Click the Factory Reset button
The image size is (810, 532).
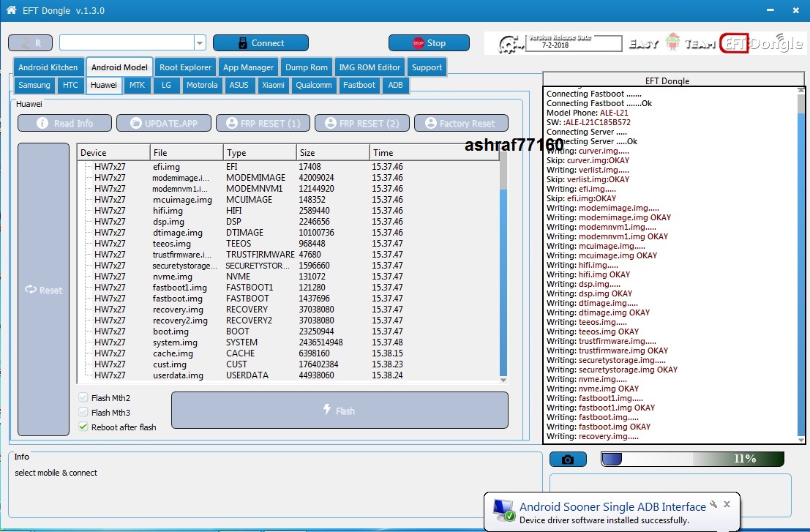click(461, 123)
